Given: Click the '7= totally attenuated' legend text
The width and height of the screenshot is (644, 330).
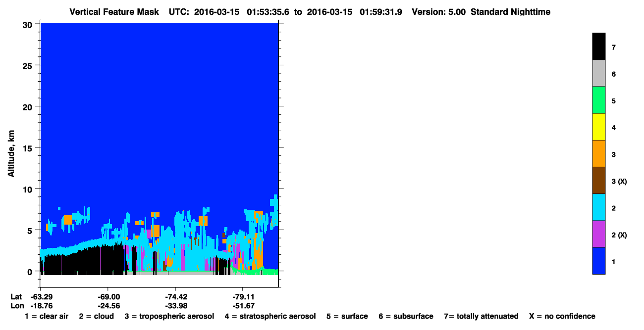Looking at the screenshot, I should pyautogui.click(x=481, y=316).
